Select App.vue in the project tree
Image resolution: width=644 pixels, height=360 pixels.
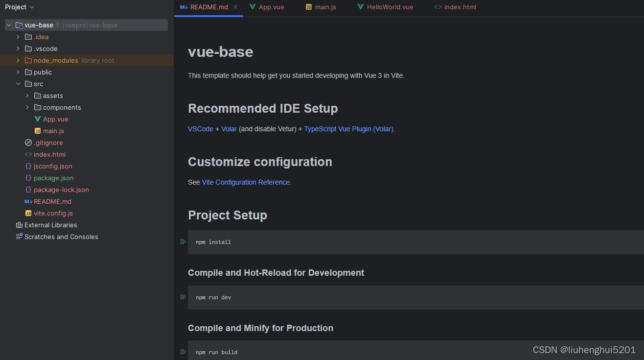pos(56,119)
